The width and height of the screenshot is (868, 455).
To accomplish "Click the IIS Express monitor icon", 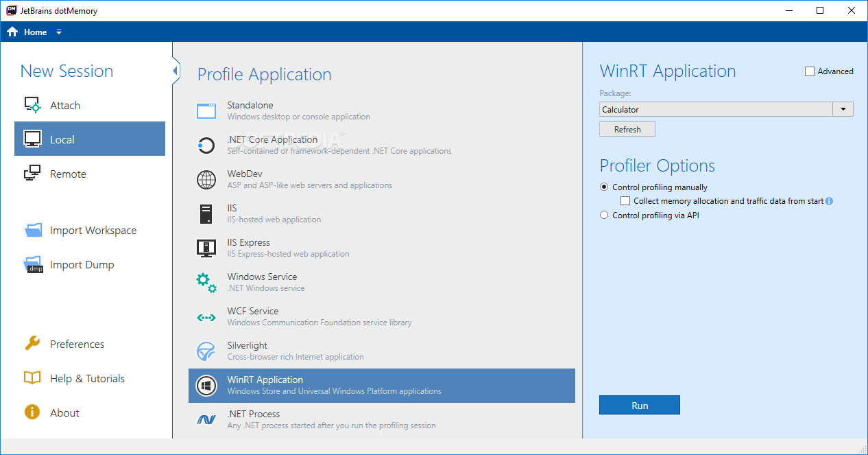I will (x=206, y=248).
